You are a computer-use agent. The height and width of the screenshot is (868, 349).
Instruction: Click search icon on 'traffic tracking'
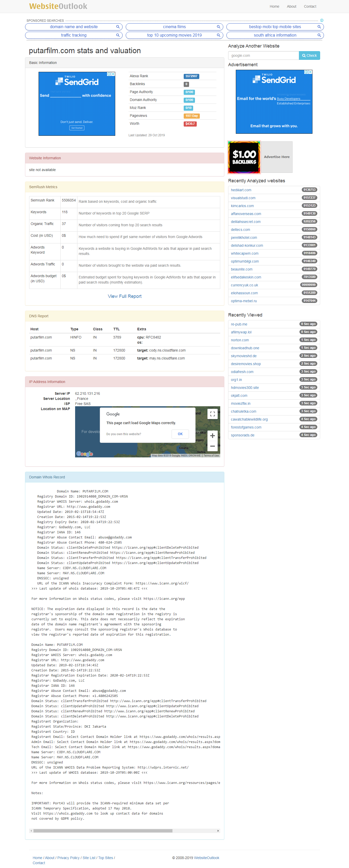(x=118, y=35)
